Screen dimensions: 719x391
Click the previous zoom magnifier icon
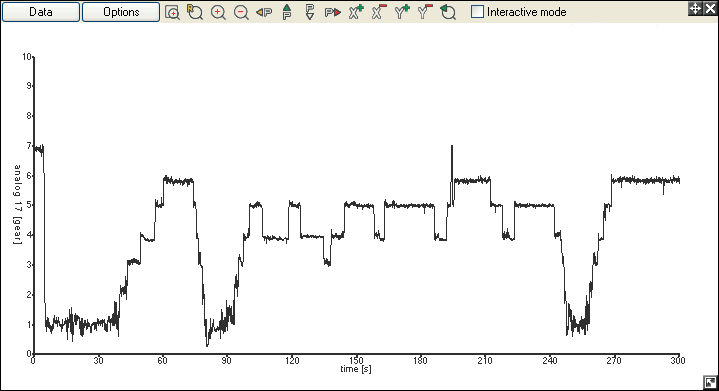click(x=448, y=12)
